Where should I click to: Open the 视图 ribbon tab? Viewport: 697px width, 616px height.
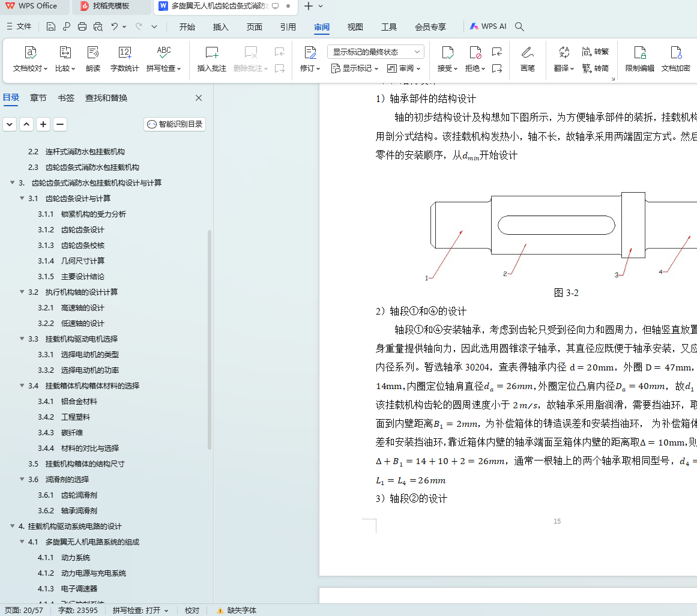[355, 27]
